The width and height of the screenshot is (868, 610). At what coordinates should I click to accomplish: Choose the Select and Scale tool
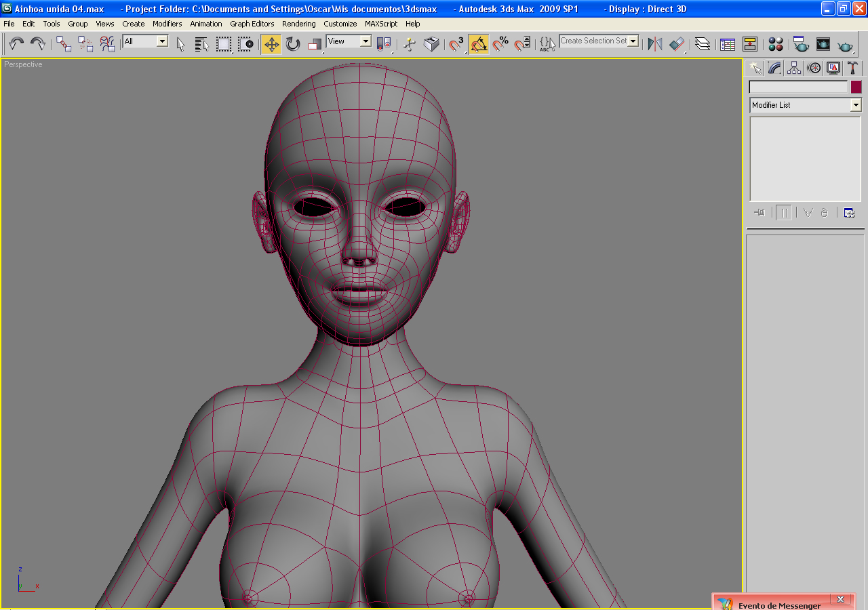(x=315, y=44)
